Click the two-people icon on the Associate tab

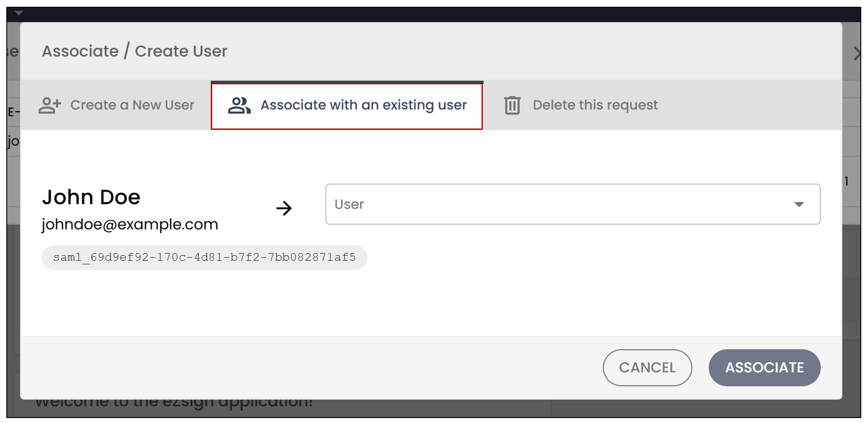pos(239,105)
